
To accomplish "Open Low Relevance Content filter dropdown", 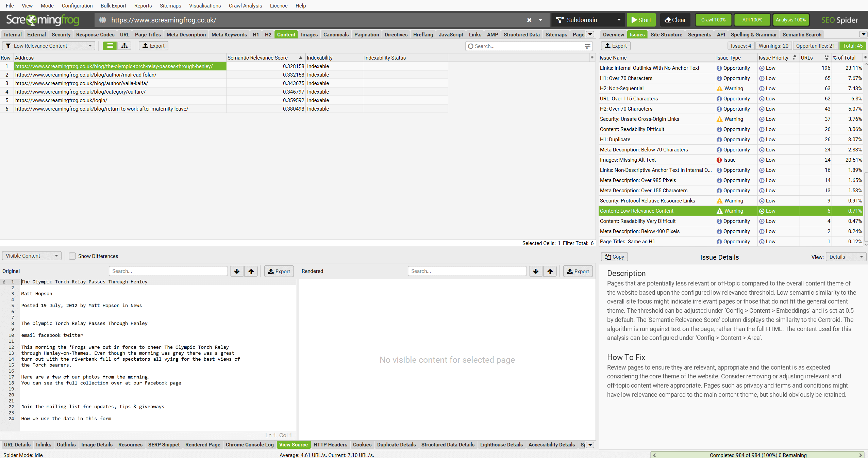I will (49, 46).
